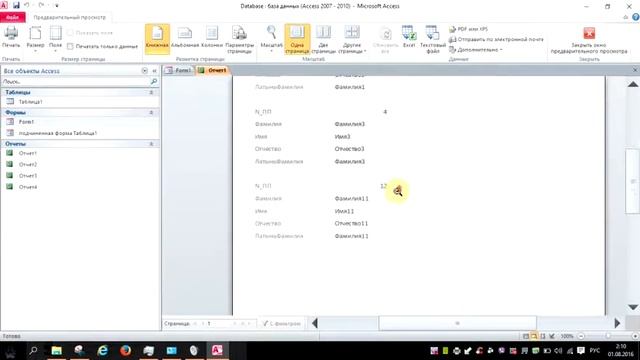The image size is (640, 360).
Task: Select Книжная portrait orientation
Action: click(x=157, y=38)
